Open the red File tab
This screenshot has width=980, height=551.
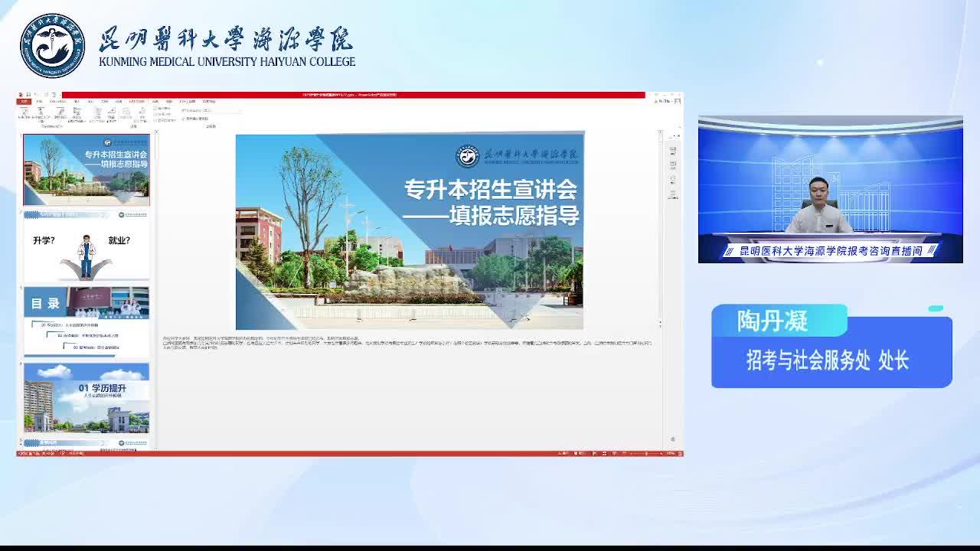tap(24, 101)
